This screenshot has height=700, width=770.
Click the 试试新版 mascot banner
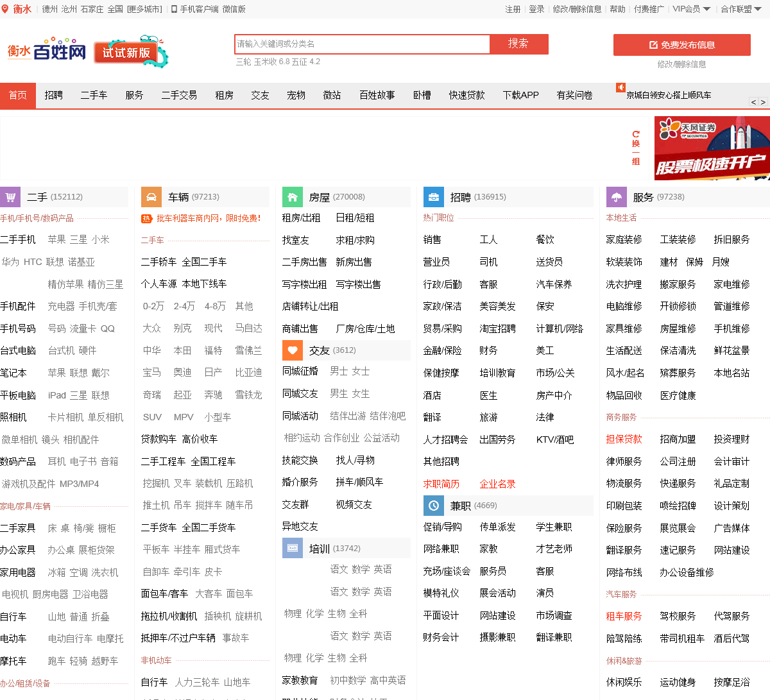[x=132, y=52]
